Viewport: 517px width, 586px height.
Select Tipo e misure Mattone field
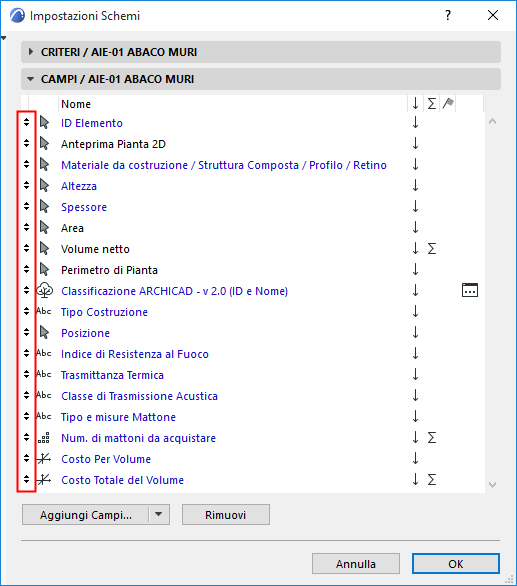click(119, 417)
